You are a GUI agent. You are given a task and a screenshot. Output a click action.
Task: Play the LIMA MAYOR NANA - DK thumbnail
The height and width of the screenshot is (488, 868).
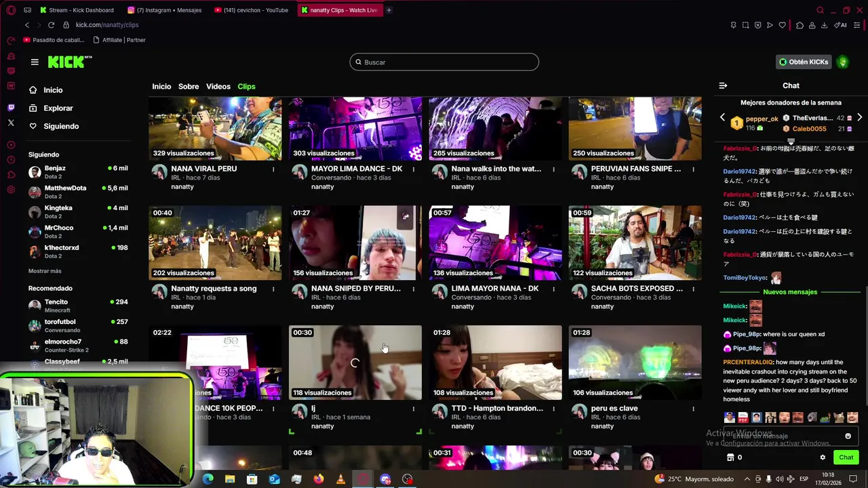(495, 243)
